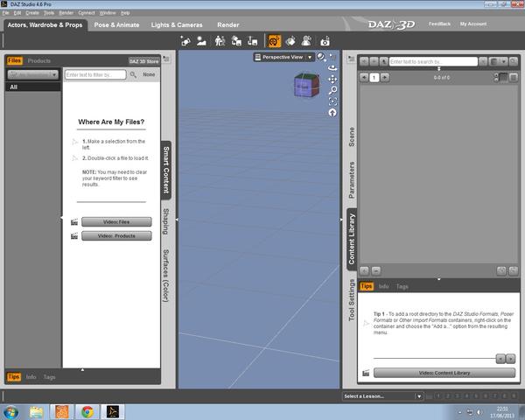Click the Feedback link
This screenshot has width=525, height=420.
click(439, 24)
